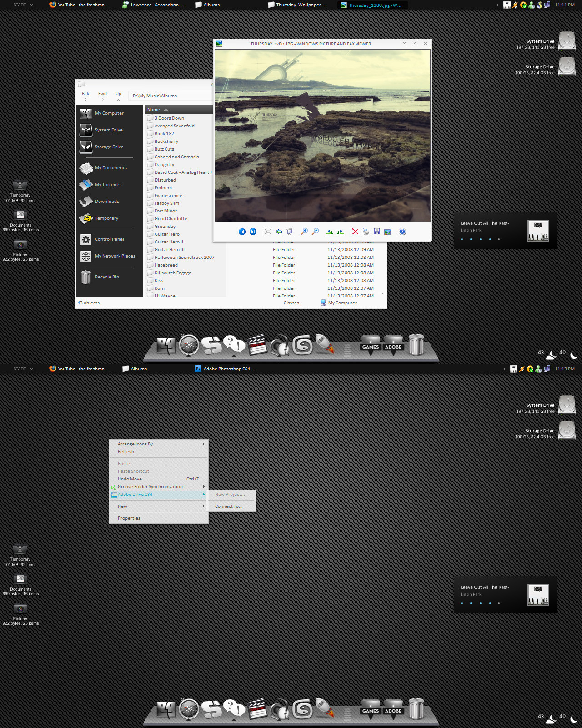Click the down chevron of the Albums file list scrollbar
The width and height of the screenshot is (582, 728).
(383, 293)
